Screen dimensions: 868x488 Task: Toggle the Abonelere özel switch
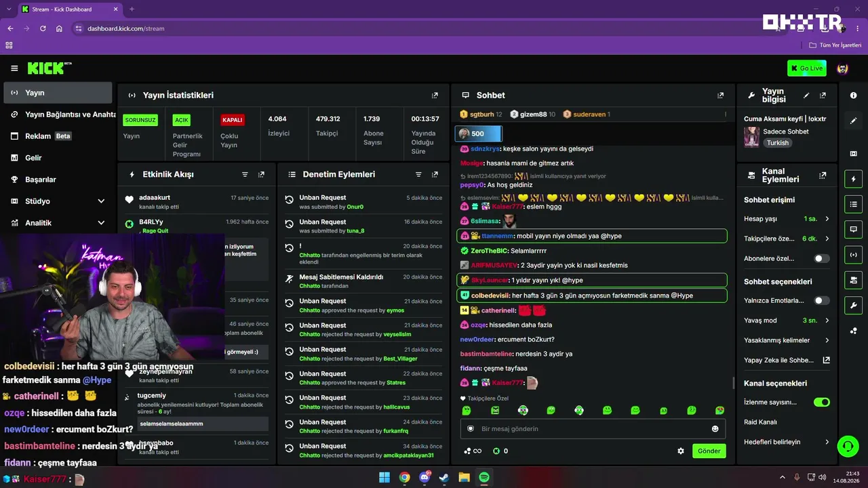click(821, 258)
